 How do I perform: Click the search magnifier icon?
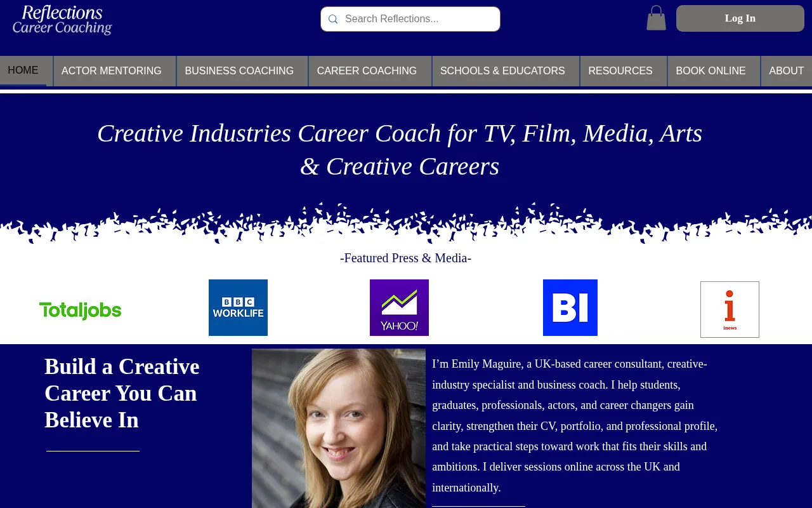(333, 20)
